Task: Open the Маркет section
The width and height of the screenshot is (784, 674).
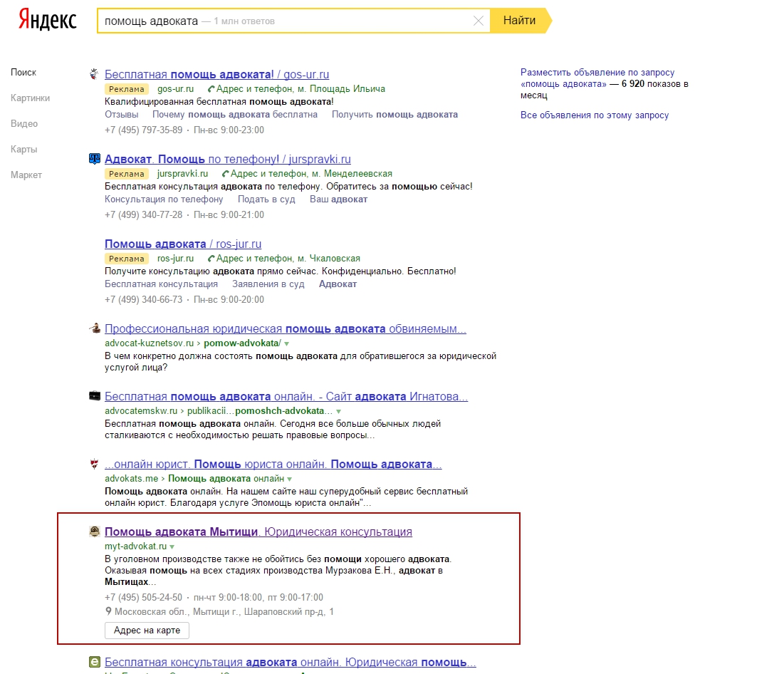Action: [x=26, y=175]
